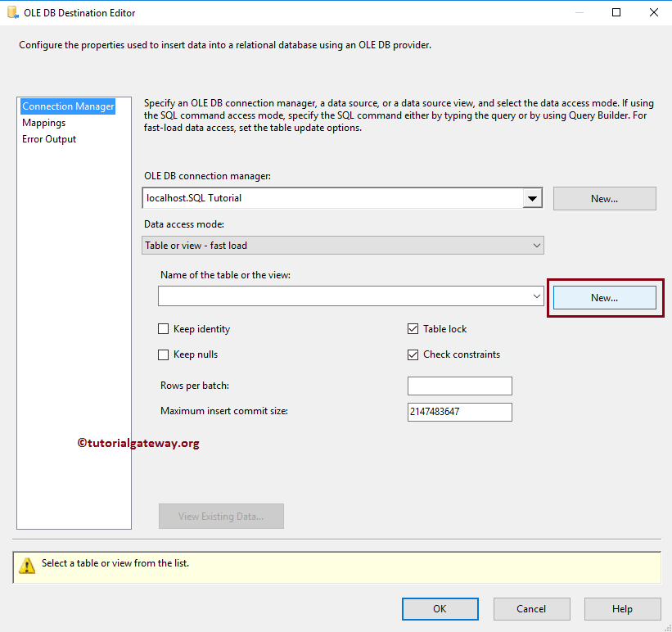This screenshot has height=632, width=672.
Task: Disable the Check constraints checkbox
Action: [x=413, y=354]
